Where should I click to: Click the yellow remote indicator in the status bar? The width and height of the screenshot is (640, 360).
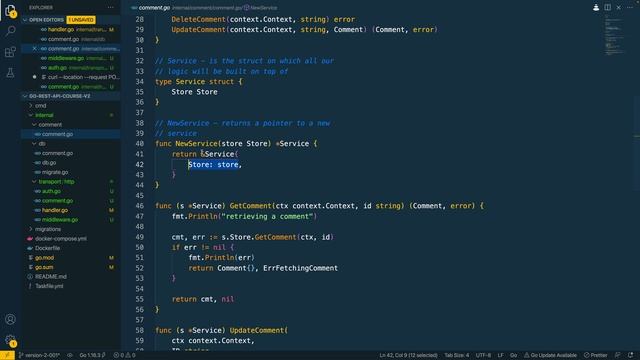click(7, 355)
